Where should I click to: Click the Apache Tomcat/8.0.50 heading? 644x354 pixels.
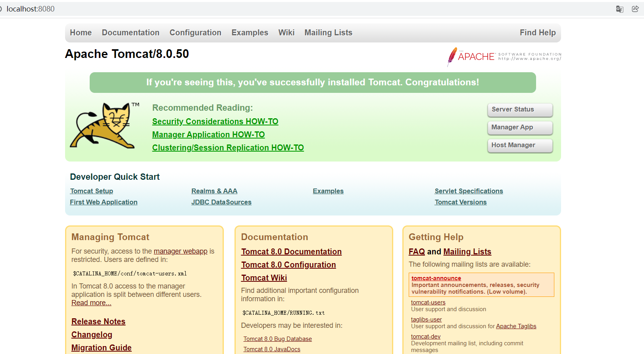(127, 54)
